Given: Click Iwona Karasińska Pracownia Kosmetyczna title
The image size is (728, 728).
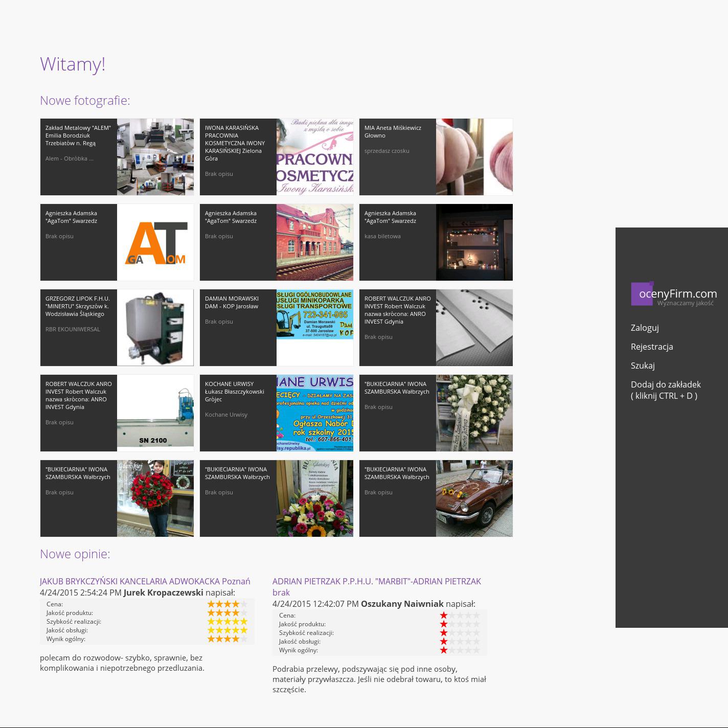Looking at the screenshot, I should (235, 143).
